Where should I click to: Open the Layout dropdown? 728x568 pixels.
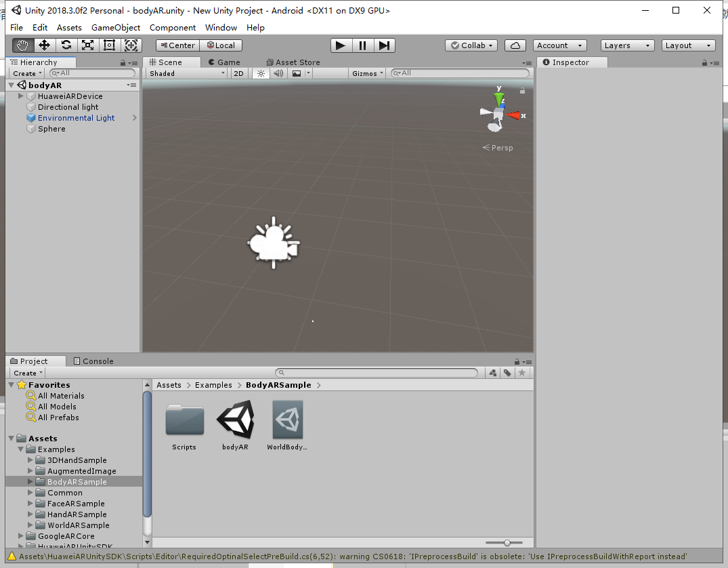[x=688, y=45]
